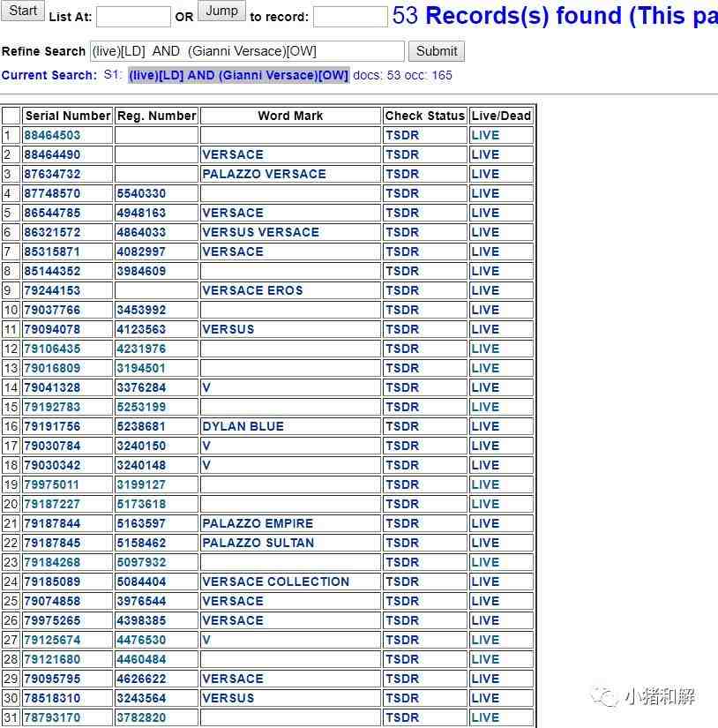Image resolution: width=718 pixels, height=728 pixels.
Task: Click LIVE status for serial 79030784
Action: coord(485,446)
